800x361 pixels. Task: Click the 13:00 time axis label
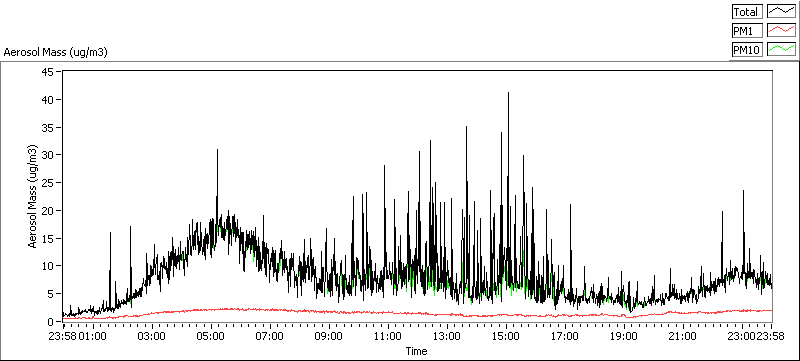(x=447, y=337)
